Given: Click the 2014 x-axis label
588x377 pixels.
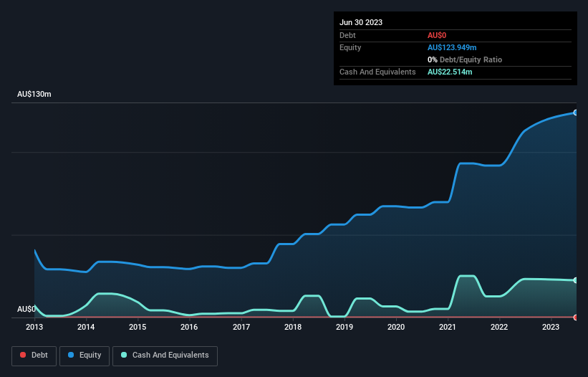Looking at the screenshot, I should coord(86,327).
